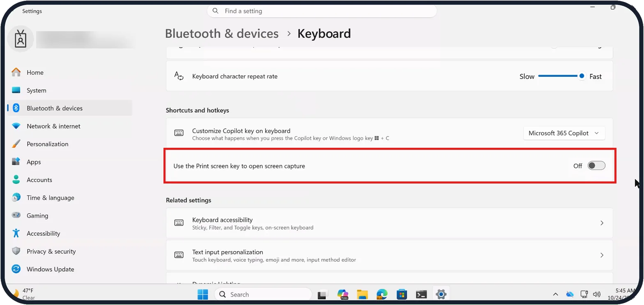This screenshot has width=644, height=305.
Task: Click the Accessibility figure icon
Action: (16, 233)
